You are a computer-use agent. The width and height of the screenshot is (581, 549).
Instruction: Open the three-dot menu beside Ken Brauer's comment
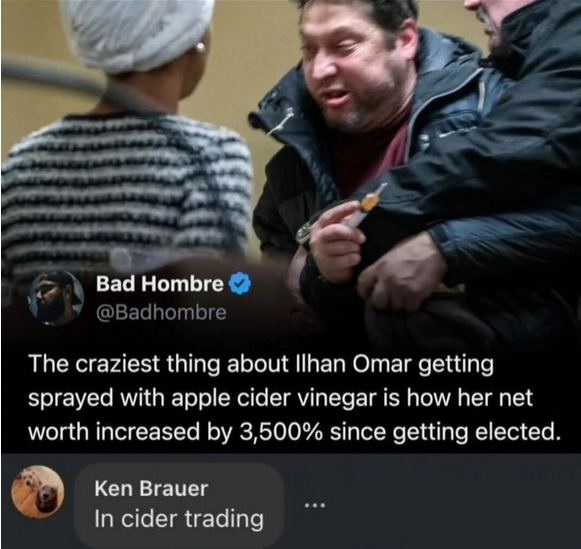point(315,505)
